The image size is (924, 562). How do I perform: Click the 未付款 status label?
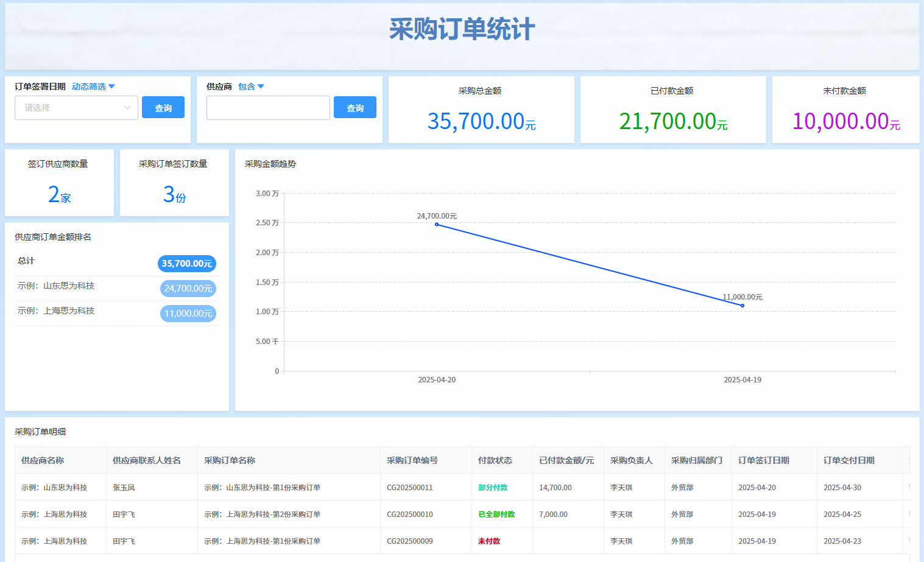tap(489, 541)
